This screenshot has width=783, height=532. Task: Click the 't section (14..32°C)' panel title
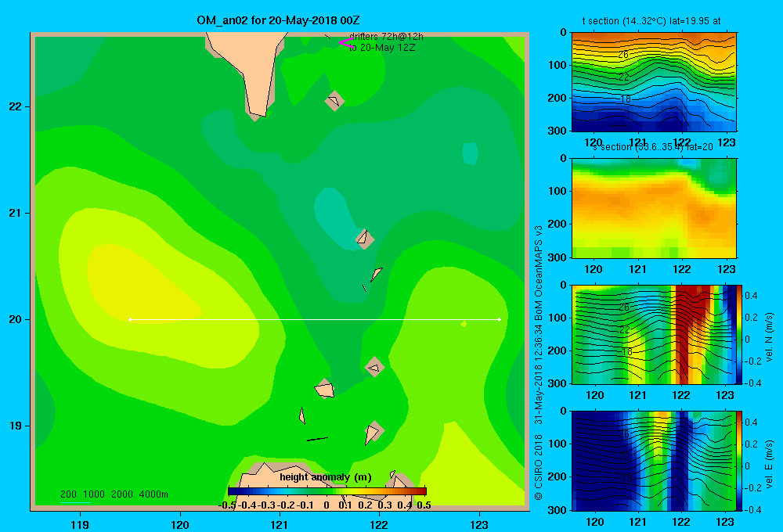point(651,21)
